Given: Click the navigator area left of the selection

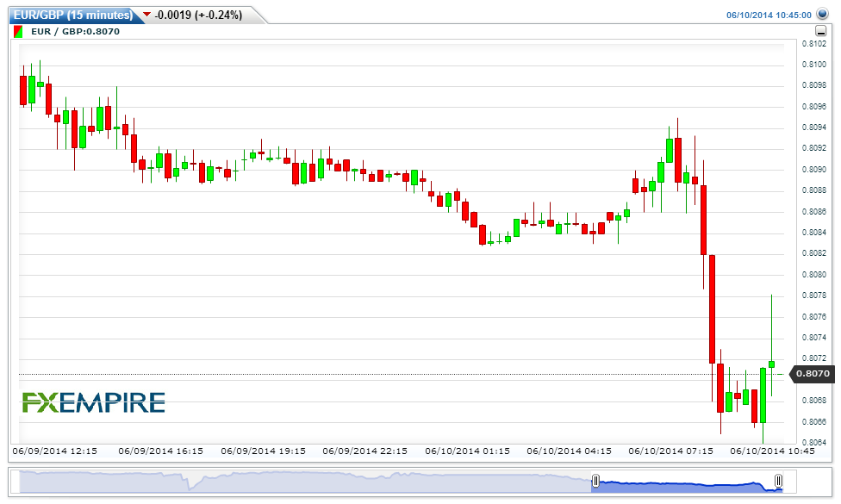Looking at the screenshot, I should point(306,482).
